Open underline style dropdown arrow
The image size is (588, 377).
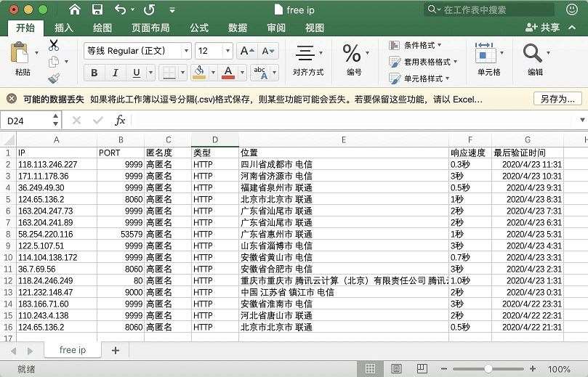tap(150, 73)
